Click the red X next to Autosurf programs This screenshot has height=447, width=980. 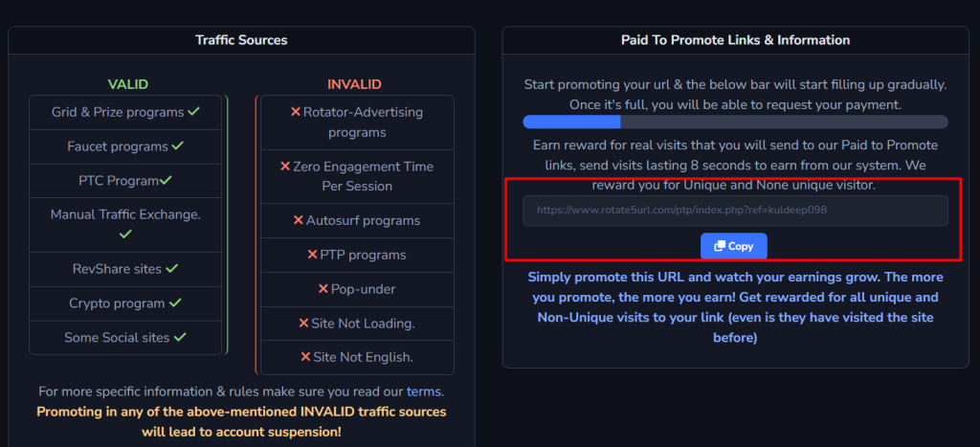click(299, 220)
